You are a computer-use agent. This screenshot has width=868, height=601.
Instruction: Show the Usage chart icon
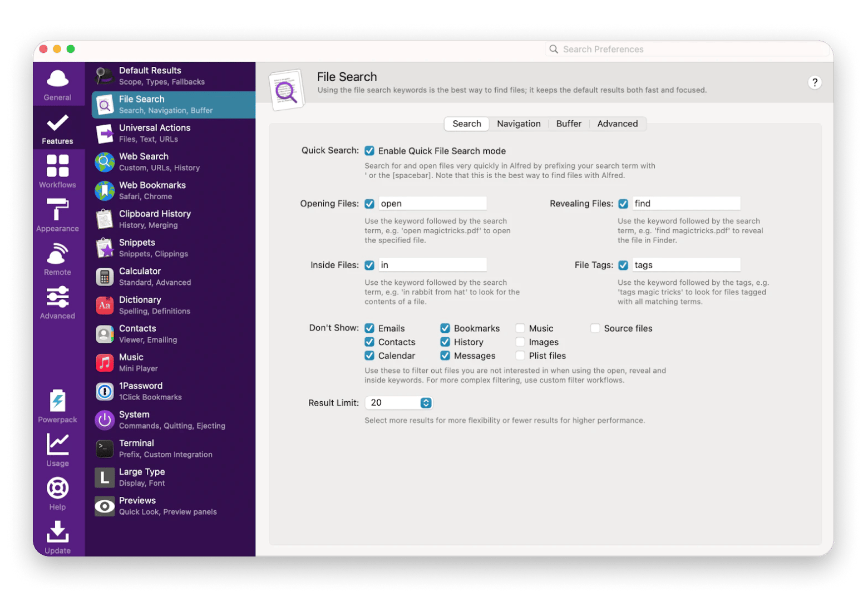click(57, 445)
